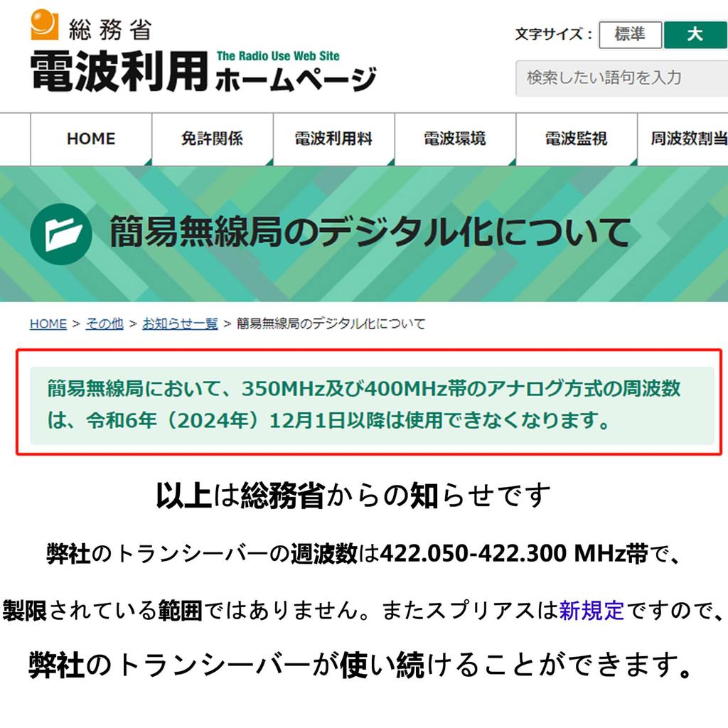This screenshot has height=728, width=728.
Task: Follow the その他 breadcrumb link
Action: coord(105,323)
